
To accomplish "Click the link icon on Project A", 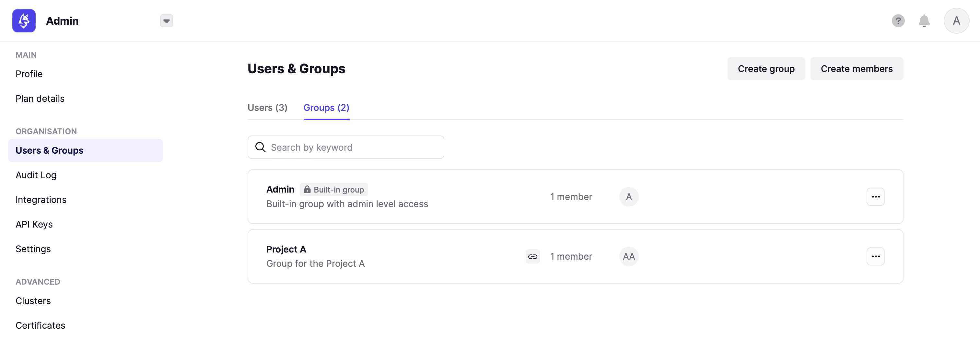I will (532, 256).
